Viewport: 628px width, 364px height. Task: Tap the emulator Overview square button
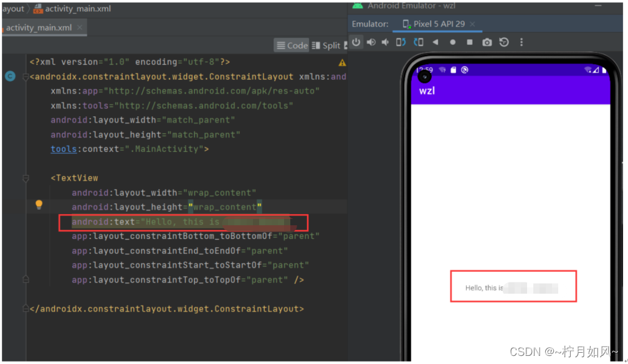[470, 42]
